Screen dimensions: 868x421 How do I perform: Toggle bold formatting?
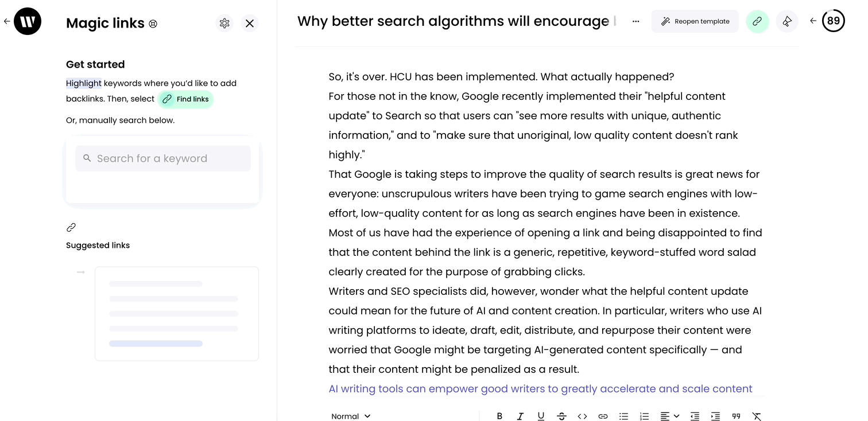click(x=499, y=416)
